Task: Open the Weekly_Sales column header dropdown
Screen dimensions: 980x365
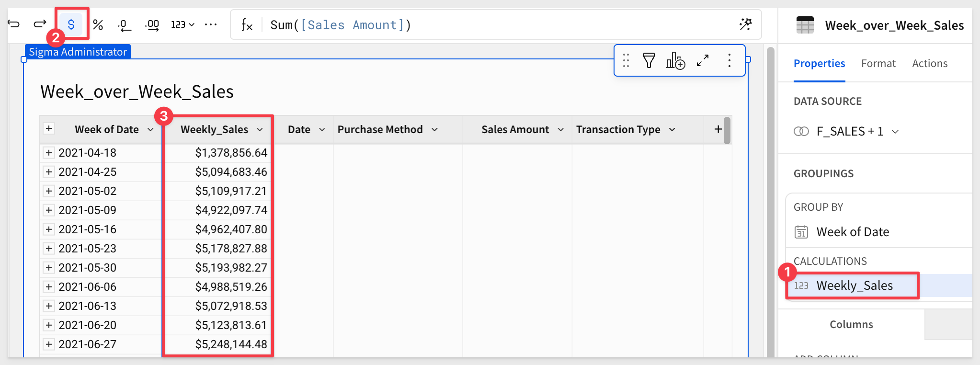Action: click(x=260, y=130)
